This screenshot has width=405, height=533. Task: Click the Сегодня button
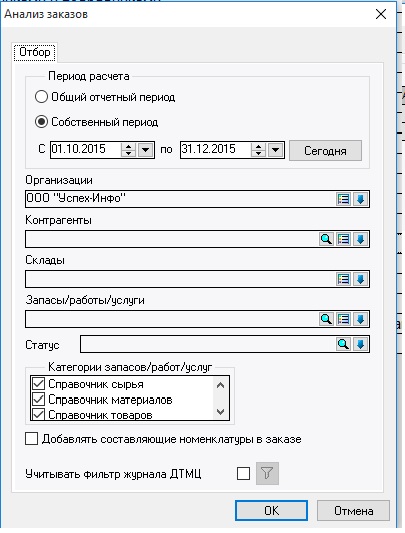(325, 151)
